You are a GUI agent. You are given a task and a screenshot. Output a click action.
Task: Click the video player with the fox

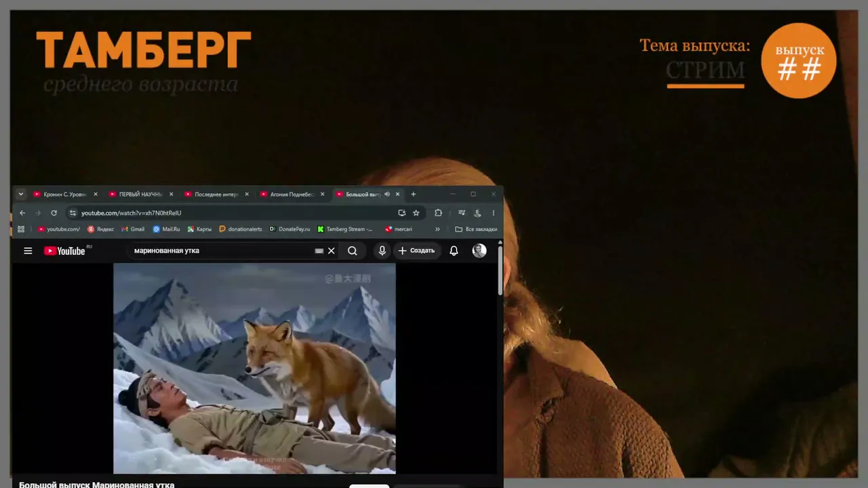(254, 368)
